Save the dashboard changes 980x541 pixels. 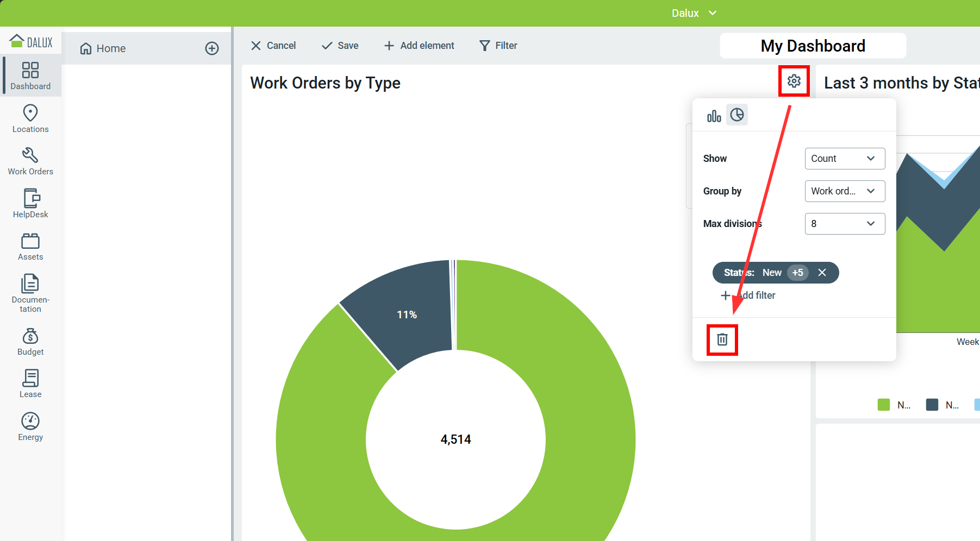click(x=340, y=46)
